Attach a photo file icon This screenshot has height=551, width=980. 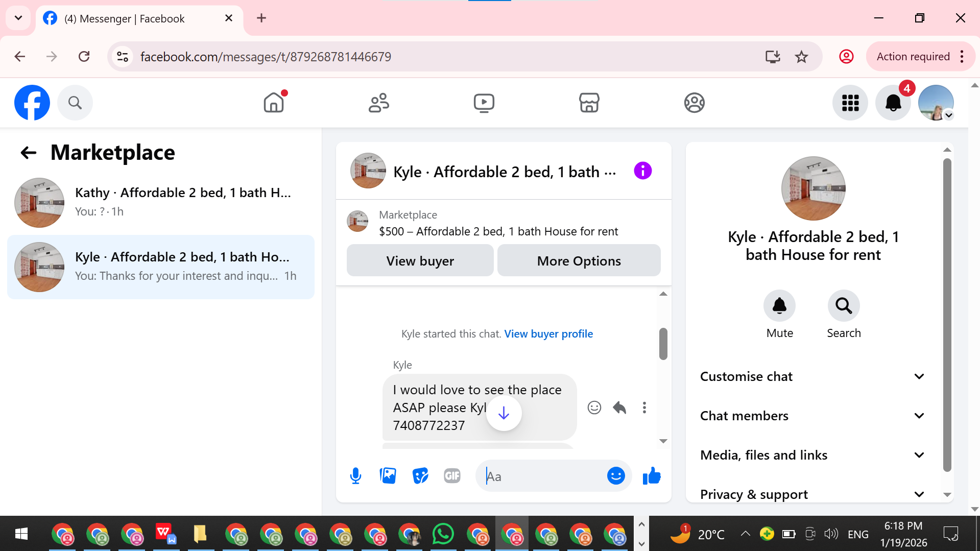(388, 476)
